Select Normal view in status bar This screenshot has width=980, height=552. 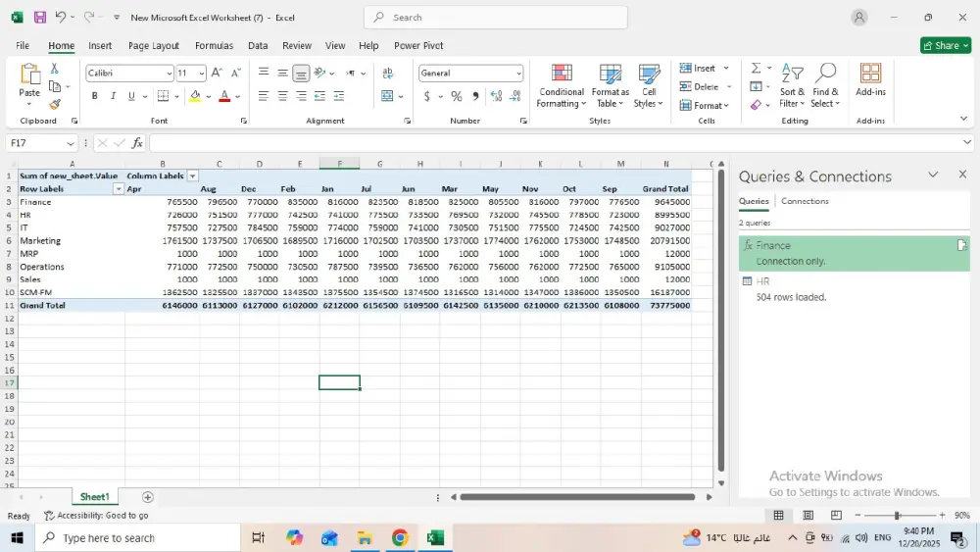tap(779, 515)
